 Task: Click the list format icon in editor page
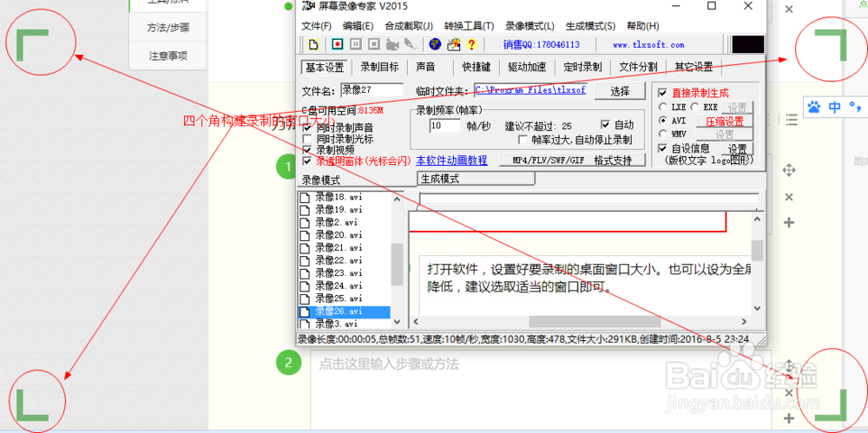click(792, 119)
